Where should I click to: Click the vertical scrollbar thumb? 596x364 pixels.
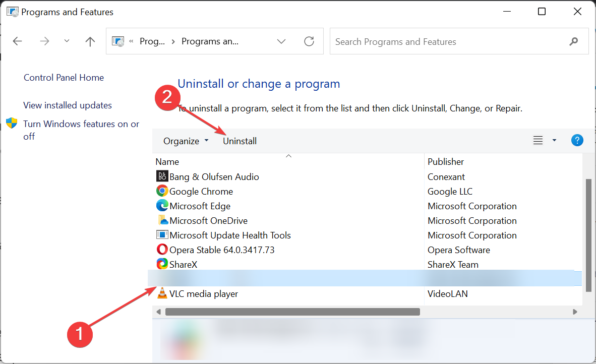[x=589, y=235]
